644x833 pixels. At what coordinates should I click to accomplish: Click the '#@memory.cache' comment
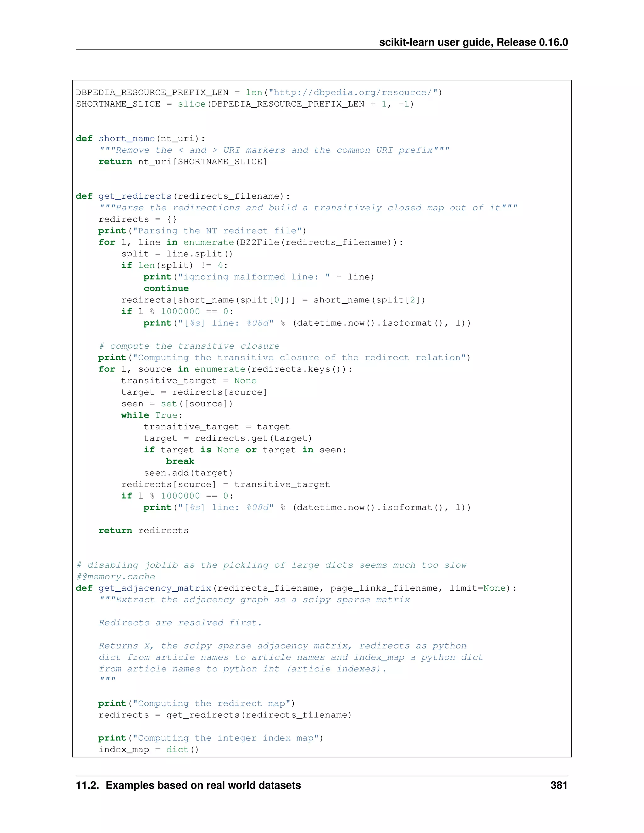(116, 577)
